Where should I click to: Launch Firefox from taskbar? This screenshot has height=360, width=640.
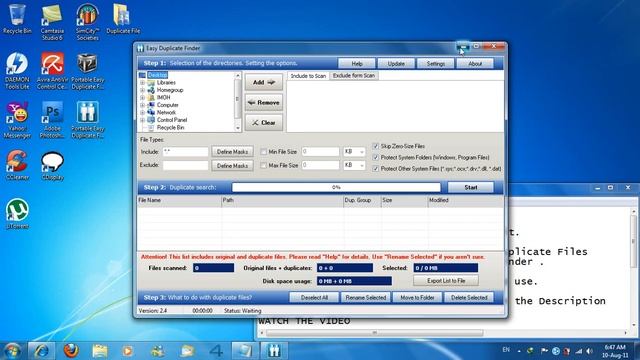click(71, 351)
